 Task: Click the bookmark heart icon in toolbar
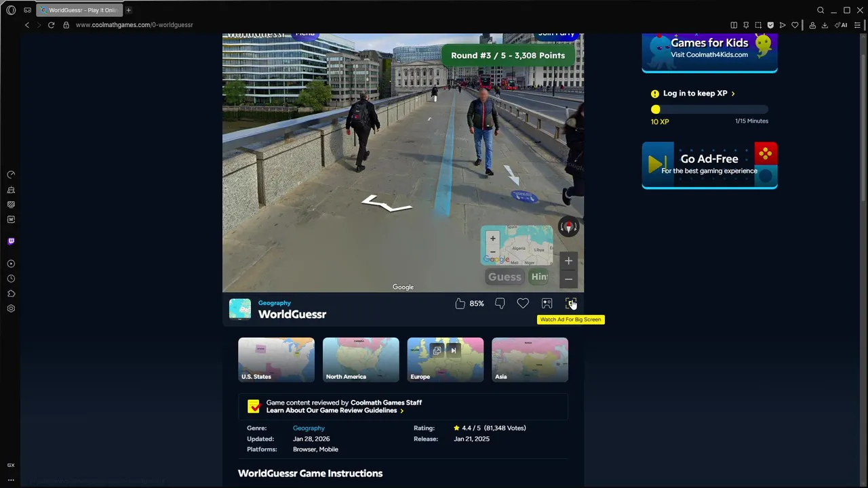coord(795,25)
